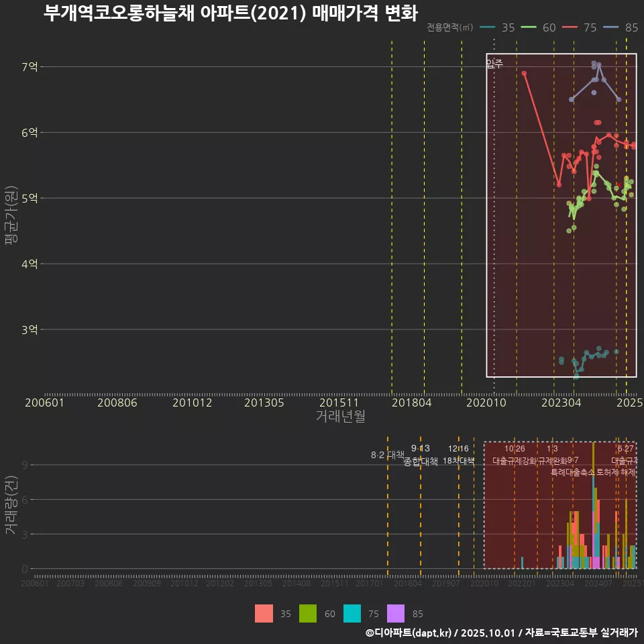This screenshot has width=644, height=644.
Task: Toggle the 60 line series in top legend
Action: [539, 28]
